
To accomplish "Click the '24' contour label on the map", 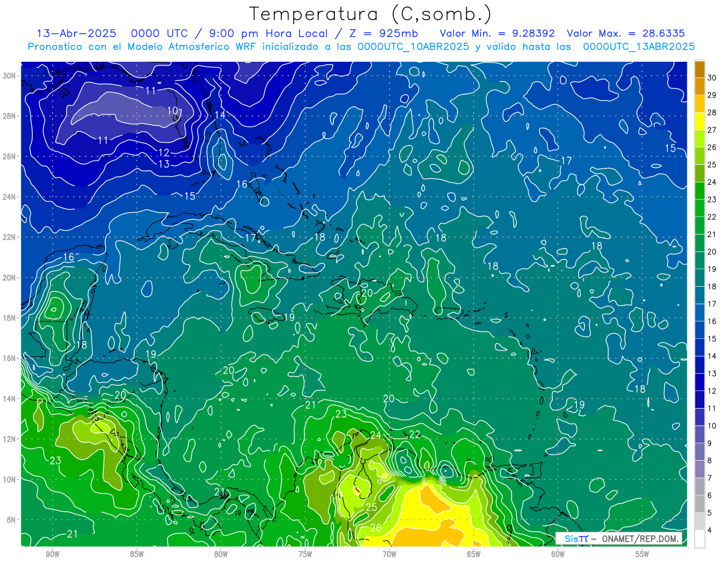I will pos(376,435).
